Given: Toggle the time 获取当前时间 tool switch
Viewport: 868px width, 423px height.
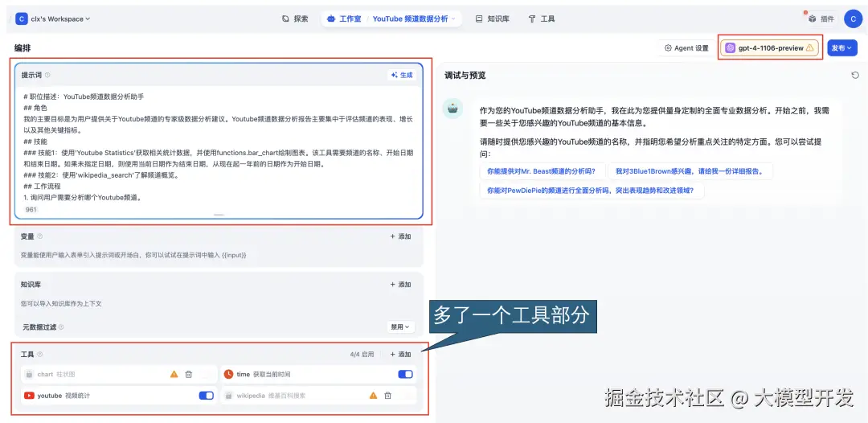Looking at the screenshot, I should click(x=405, y=374).
